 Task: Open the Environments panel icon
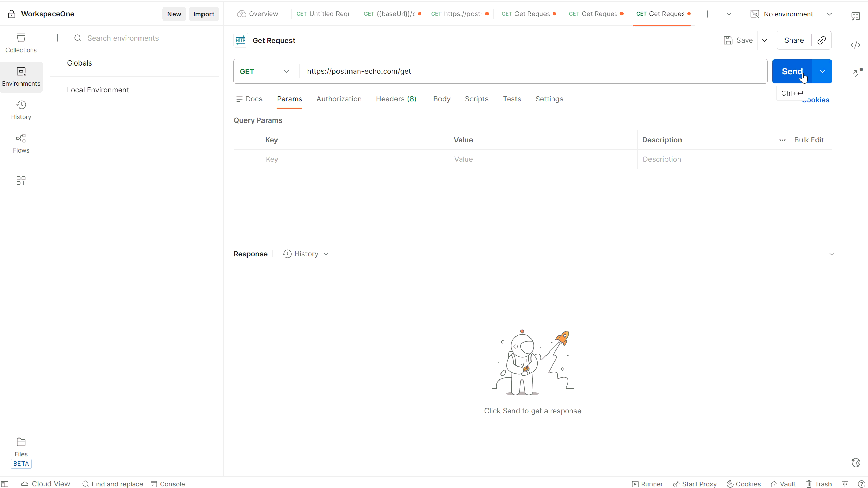coord(21,76)
